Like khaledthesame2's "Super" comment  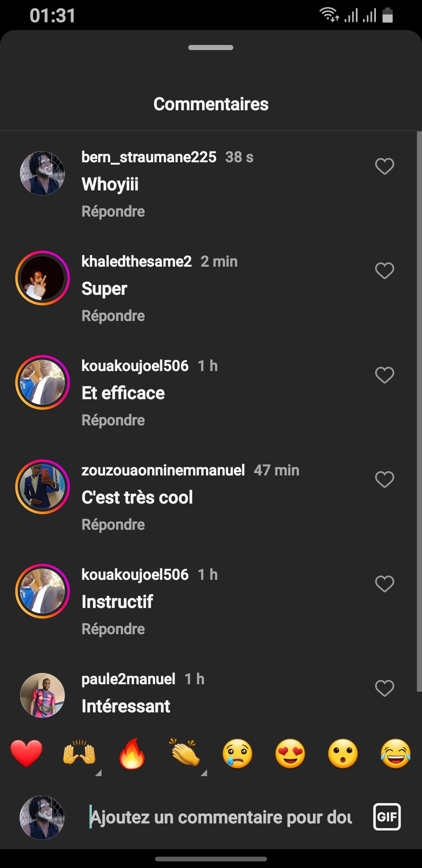pyautogui.click(x=384, y=271)
